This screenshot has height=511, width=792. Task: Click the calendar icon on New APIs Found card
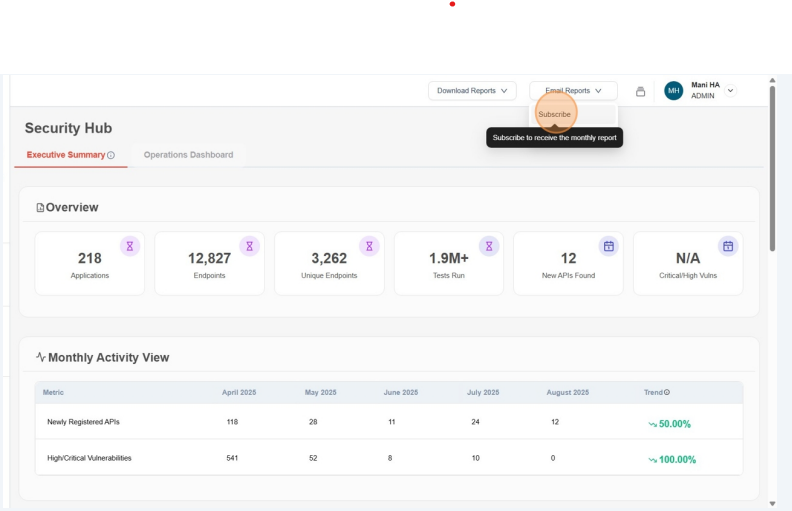tap(608, 245)
